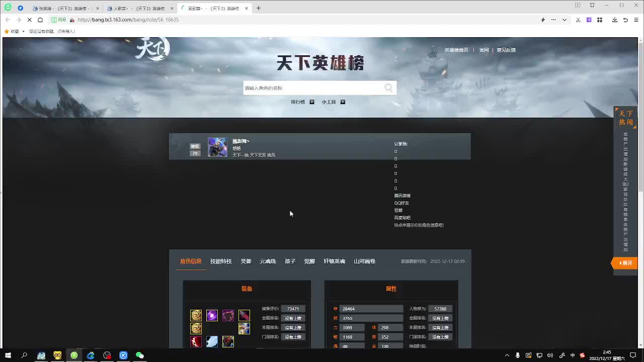
Task: Close the first browser tab 张英雄
Action: 98,9
